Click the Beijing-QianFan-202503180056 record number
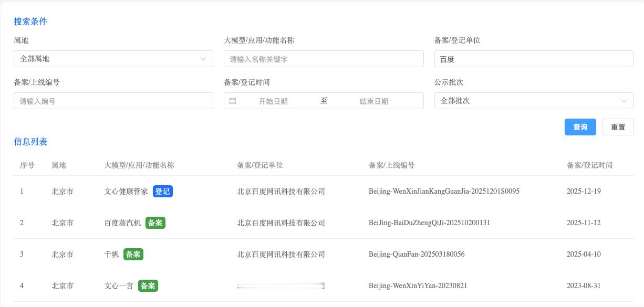This screenshot has width=644, height=307. 417,255
